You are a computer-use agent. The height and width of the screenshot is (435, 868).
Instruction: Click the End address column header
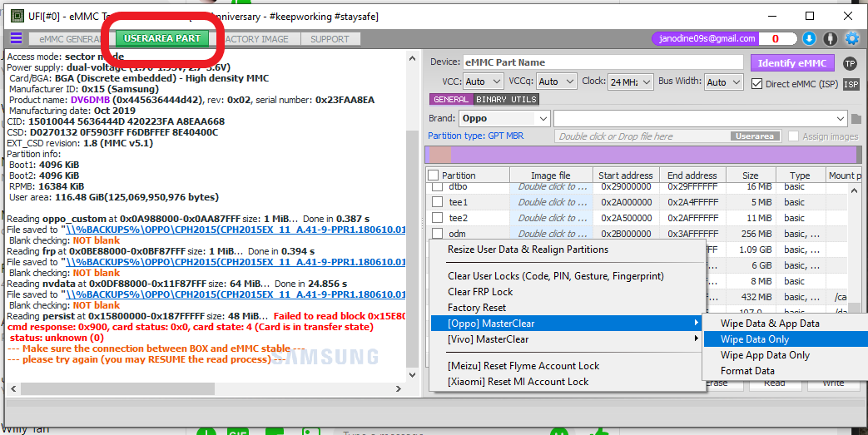point(692,175)
